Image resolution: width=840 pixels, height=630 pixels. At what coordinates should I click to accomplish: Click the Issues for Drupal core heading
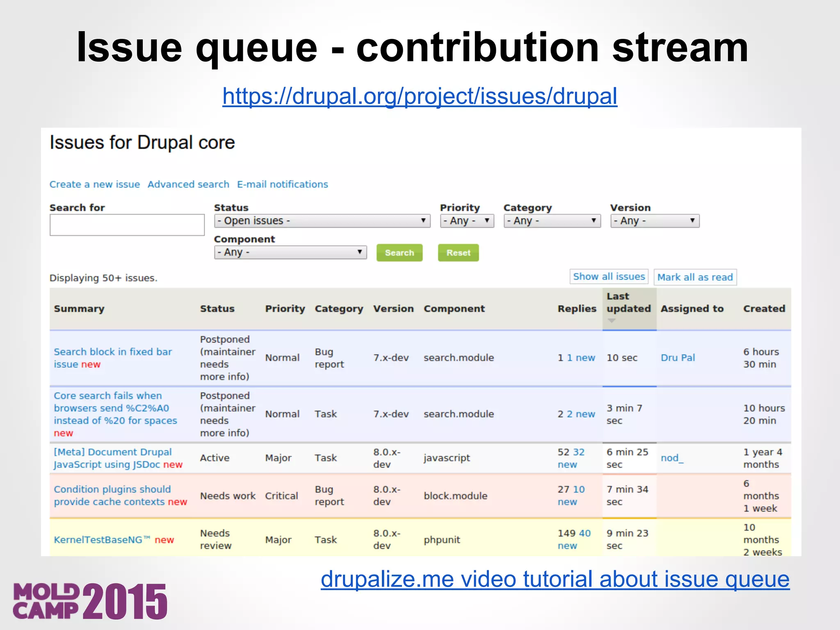142,143
